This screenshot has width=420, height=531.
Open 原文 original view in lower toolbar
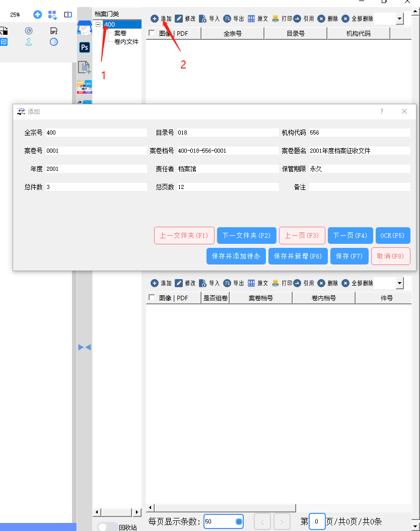coord(257,283)
